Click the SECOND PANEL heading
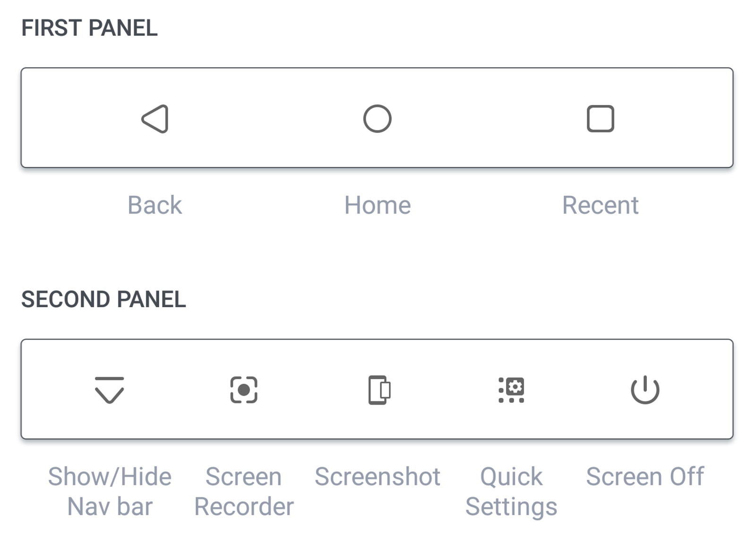 point(103,299)
